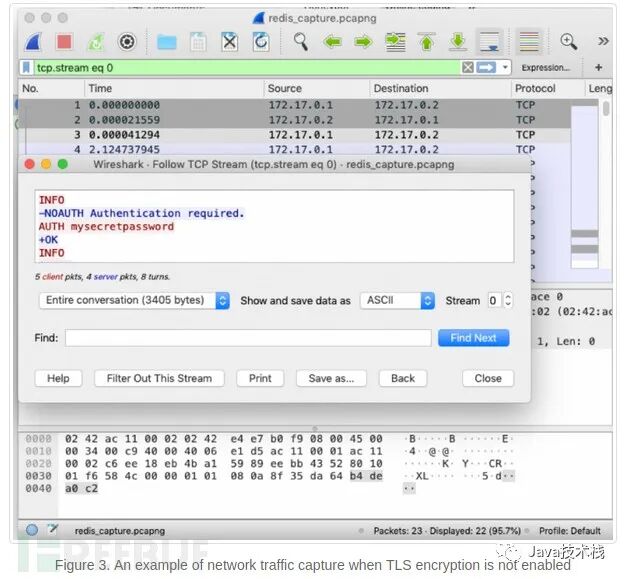Show more toolbar items chevron
This screenshot has width=624, height=579.
[x=603, y=41]
